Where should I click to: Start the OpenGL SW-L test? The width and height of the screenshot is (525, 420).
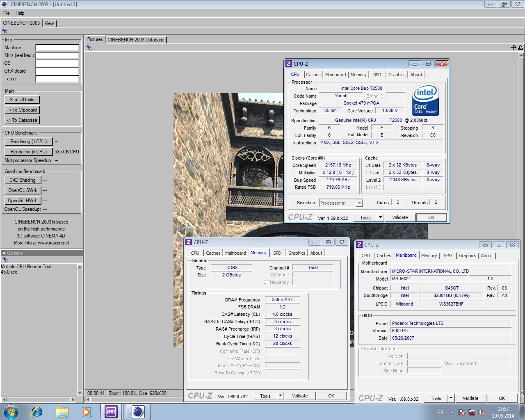[23, 190]
